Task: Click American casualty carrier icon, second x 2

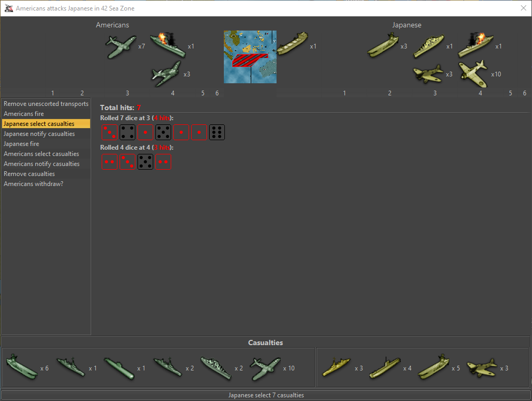Action: (x=216, y=368)
